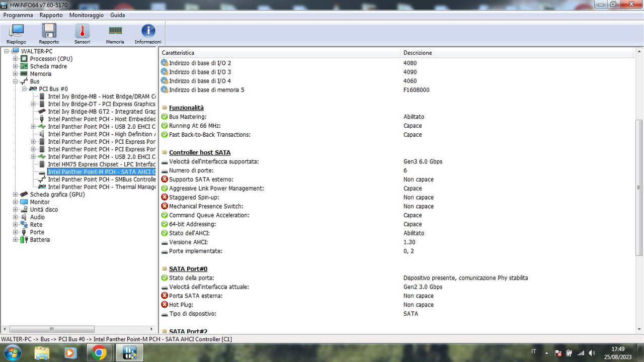The height and width of the screenshot is (362, 644).
Task: Open Windows Explorer from the taskbar
Action: click(42, 353)
